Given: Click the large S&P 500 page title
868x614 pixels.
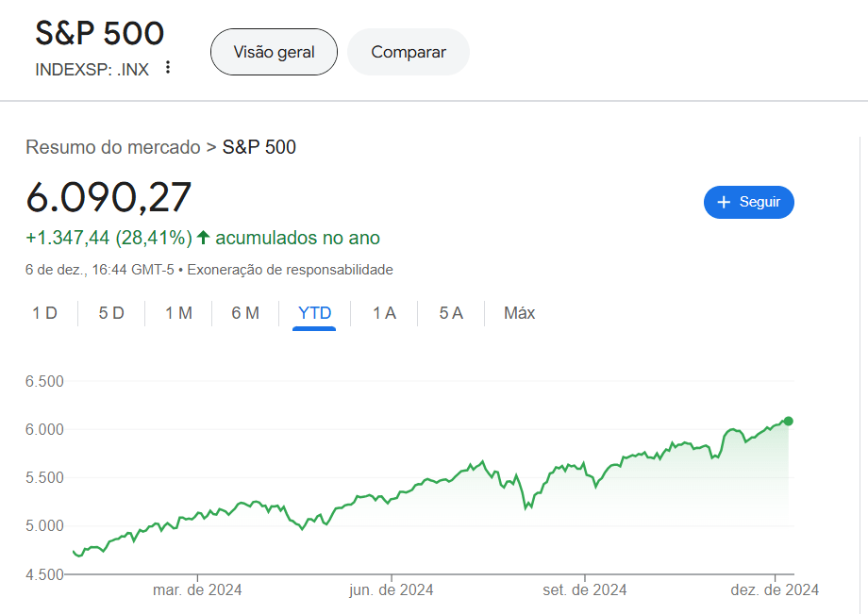Looking at the screenshot, I should (x=100, y=33).
